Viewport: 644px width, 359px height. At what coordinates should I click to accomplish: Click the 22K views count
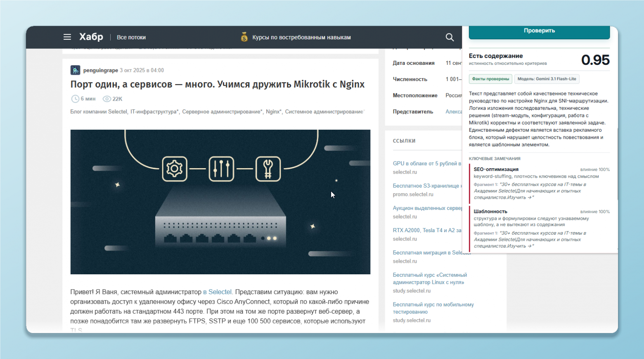tap(117, 99)
